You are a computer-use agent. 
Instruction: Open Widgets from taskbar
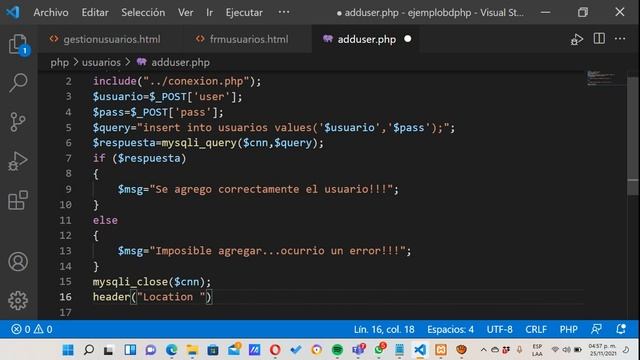tap(130, 350)
